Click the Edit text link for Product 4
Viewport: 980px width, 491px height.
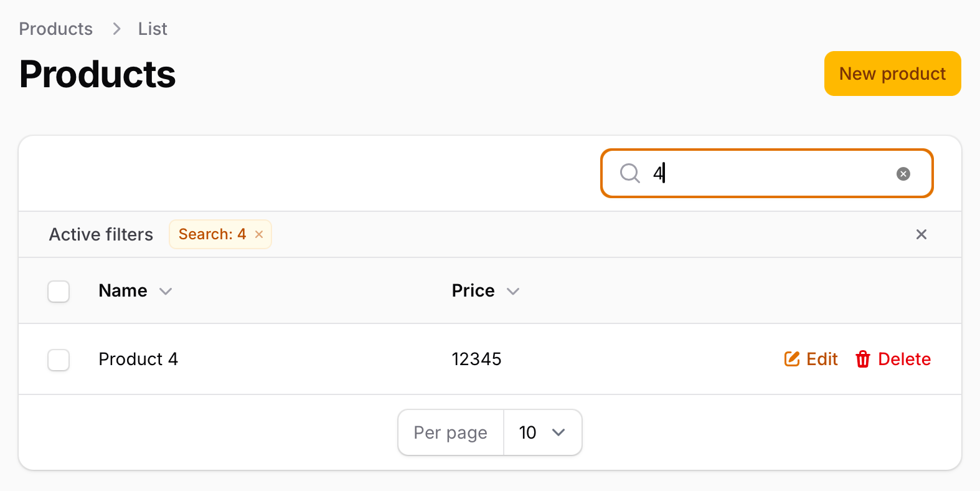(x=822, y=359)
